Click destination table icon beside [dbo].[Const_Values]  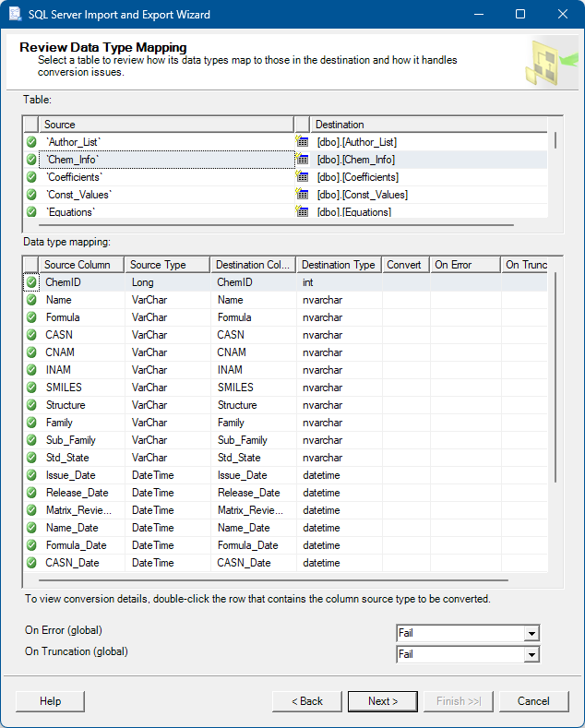pyautogui.click(x=303, y=194)
